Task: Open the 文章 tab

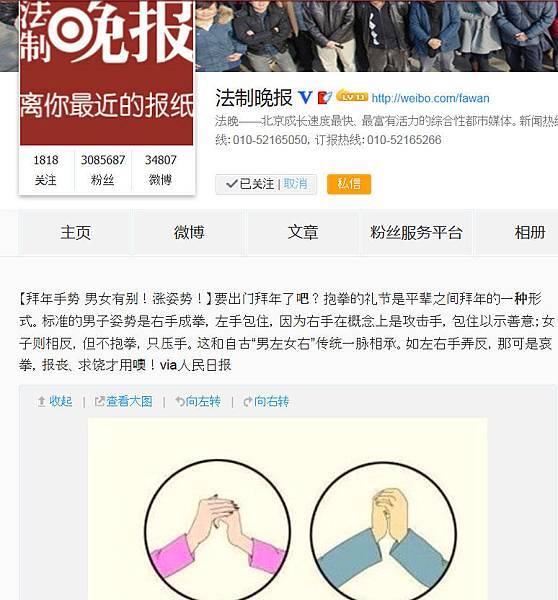Action: (x=303, y=232)
